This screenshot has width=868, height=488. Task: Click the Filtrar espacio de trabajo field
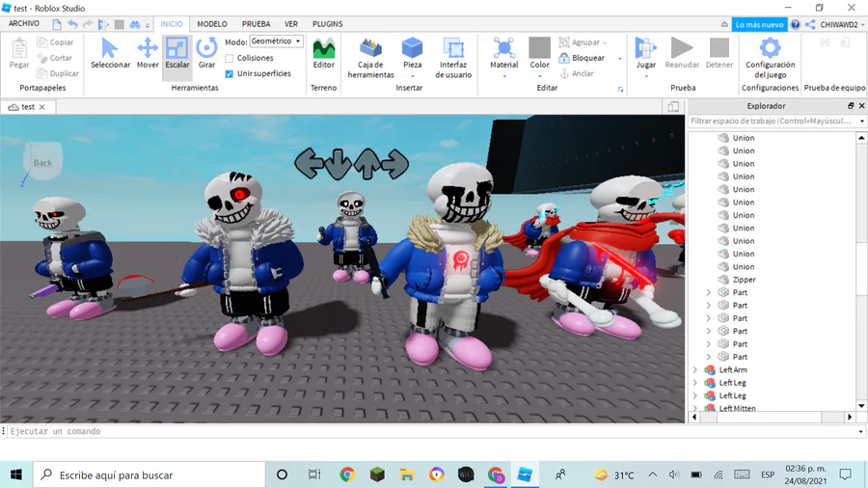773,121
